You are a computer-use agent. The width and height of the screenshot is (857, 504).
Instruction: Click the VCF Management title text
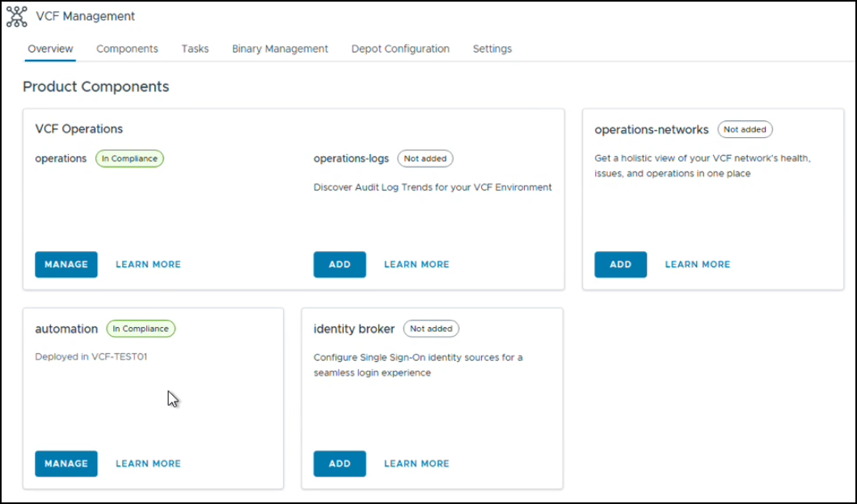[x=85, y=16]
